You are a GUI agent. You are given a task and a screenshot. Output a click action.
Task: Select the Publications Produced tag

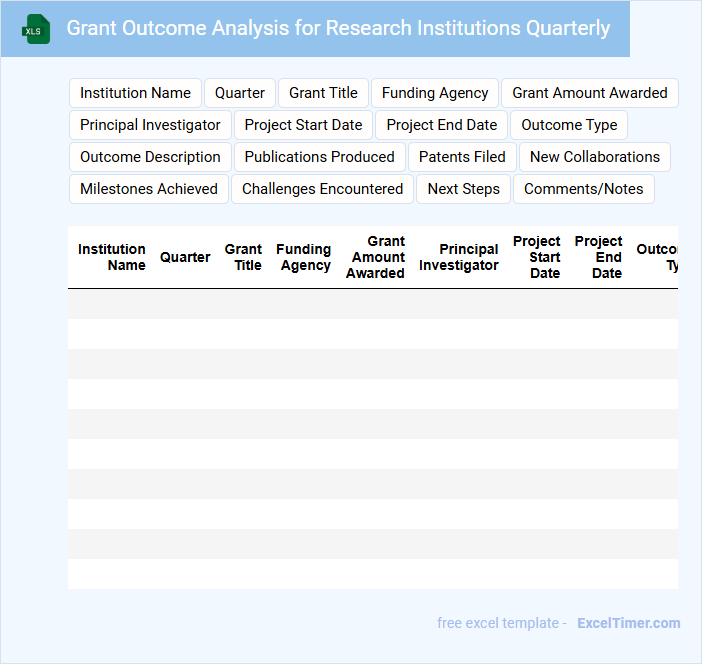(x=319, y=157)
